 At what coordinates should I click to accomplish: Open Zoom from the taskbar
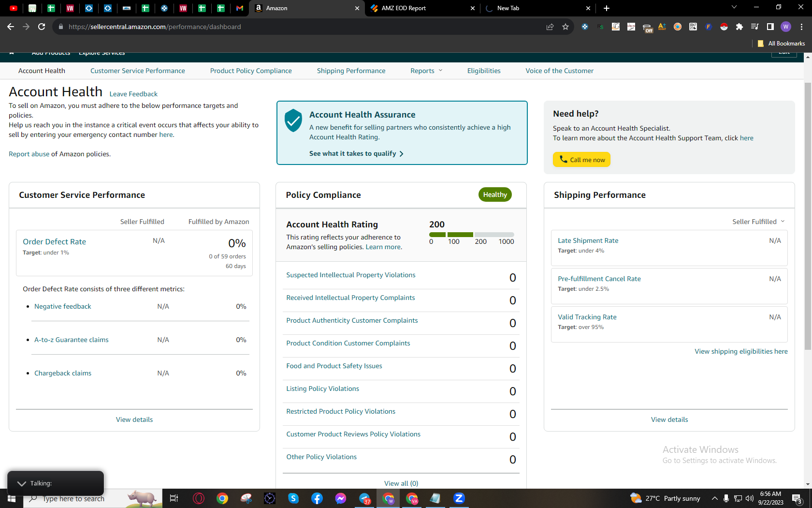(459, 498)
